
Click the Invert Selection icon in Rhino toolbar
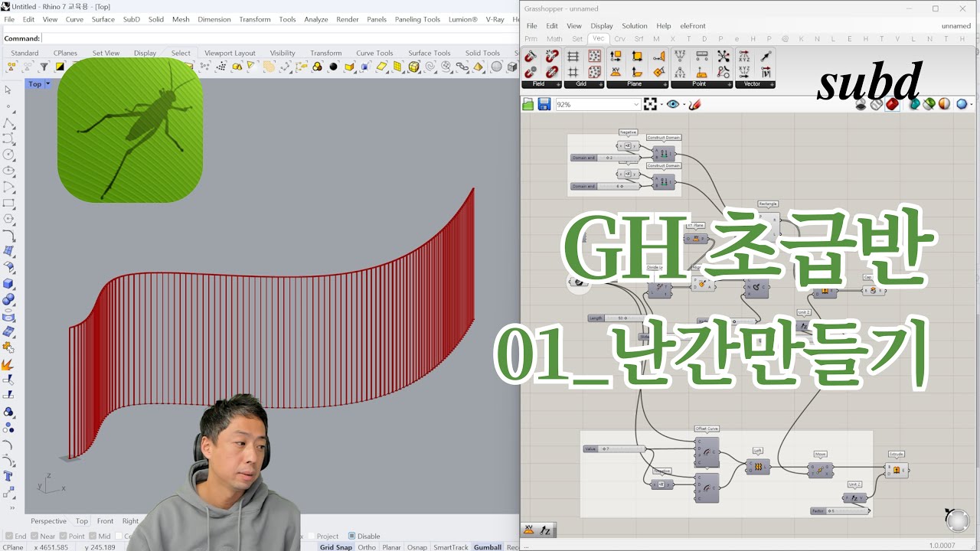(60, 67)
